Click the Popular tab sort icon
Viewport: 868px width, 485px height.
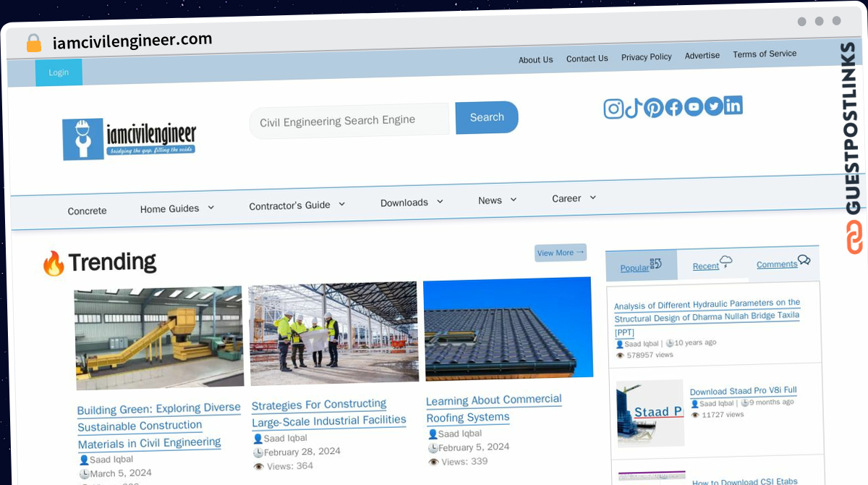point(655,264)
